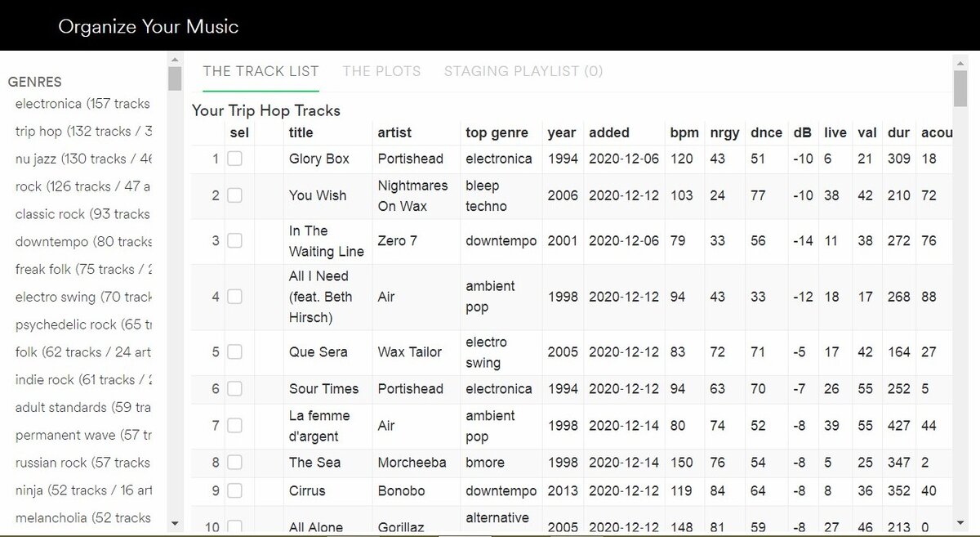Sort by dnce column header
Image resolution: width=980 pixels, height=537 pixels.
(767, 132)
